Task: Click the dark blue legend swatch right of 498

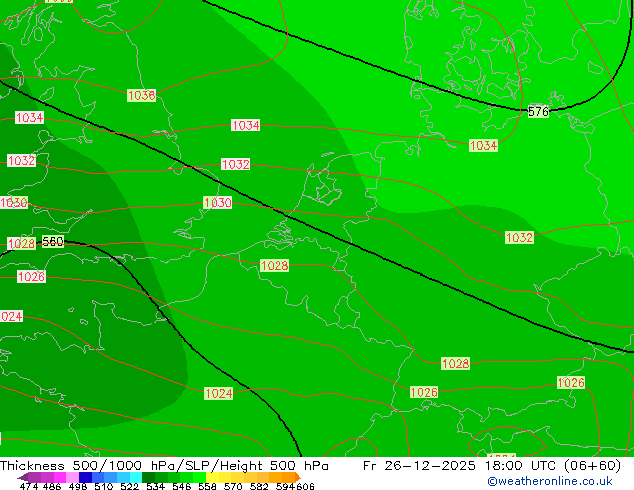Action: click(x=85, y=477)
